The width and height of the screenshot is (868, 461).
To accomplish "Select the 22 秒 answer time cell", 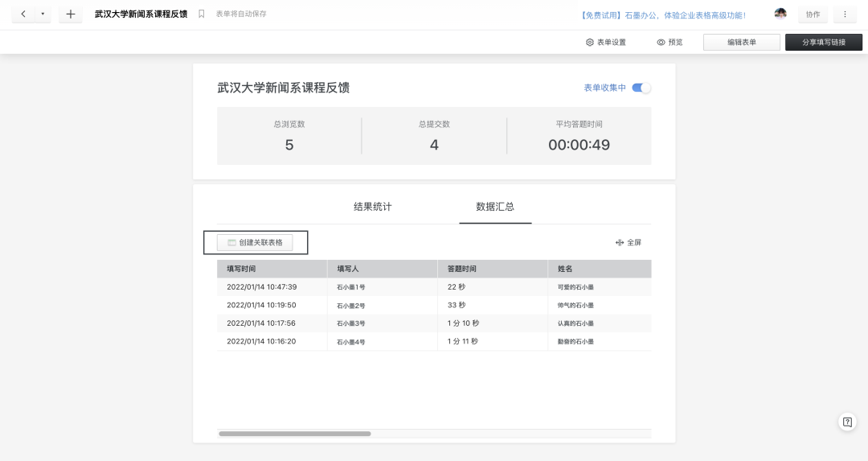I will [x=493, y=287].
